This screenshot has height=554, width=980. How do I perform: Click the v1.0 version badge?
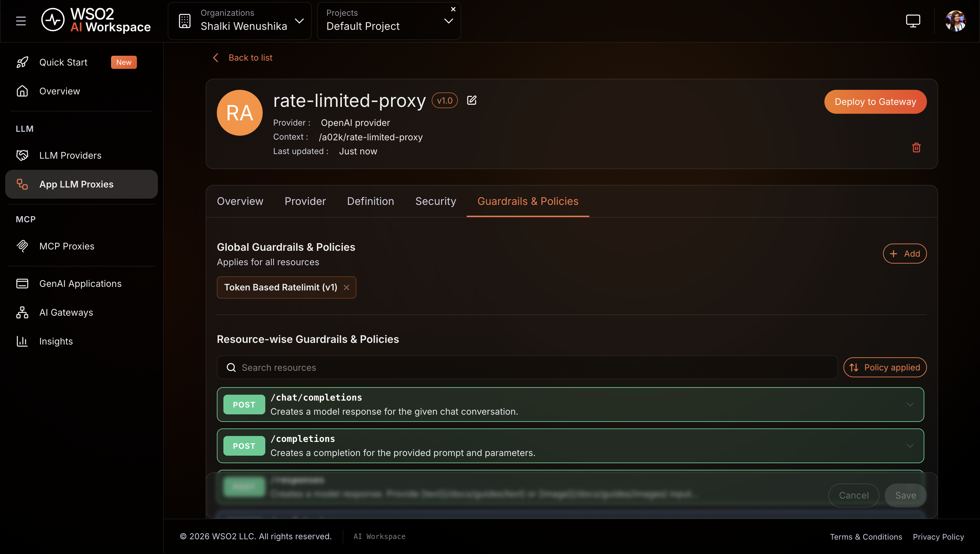pos(444,101)
